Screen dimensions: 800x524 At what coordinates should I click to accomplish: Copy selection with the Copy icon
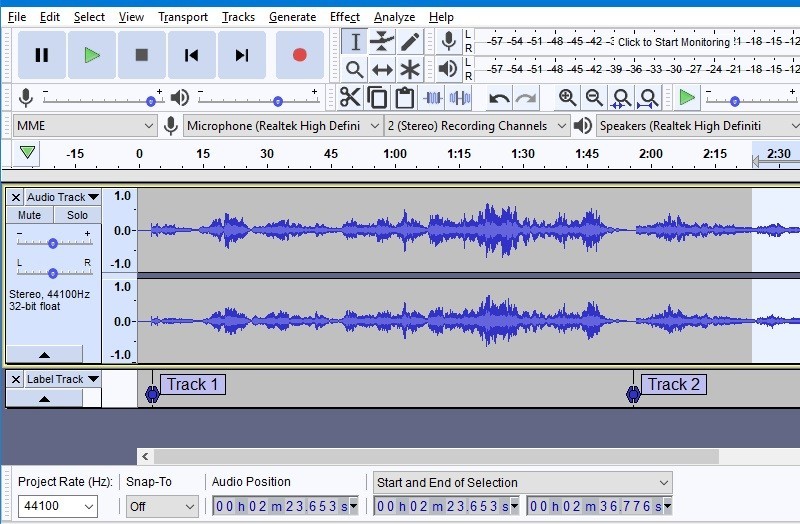377,97
